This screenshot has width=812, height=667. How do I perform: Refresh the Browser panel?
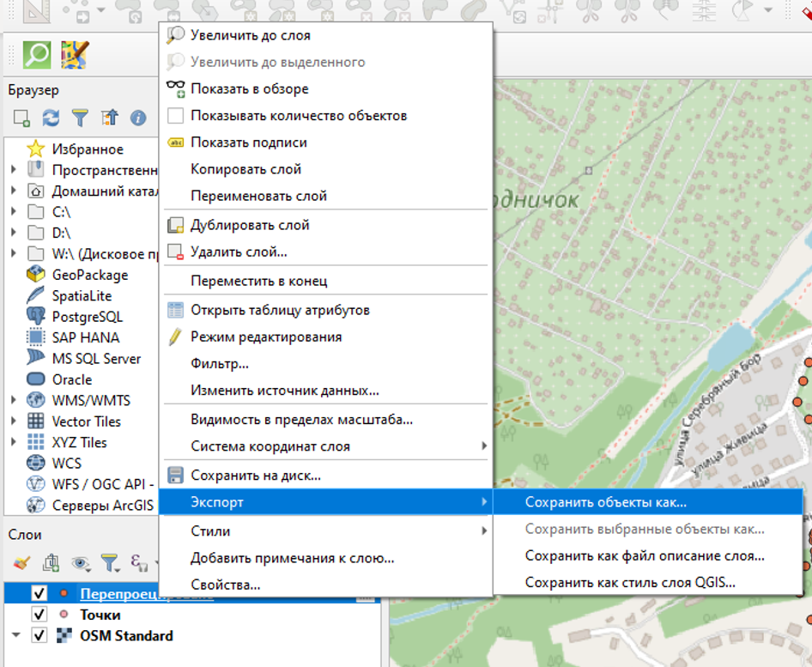tap(51, 118)
